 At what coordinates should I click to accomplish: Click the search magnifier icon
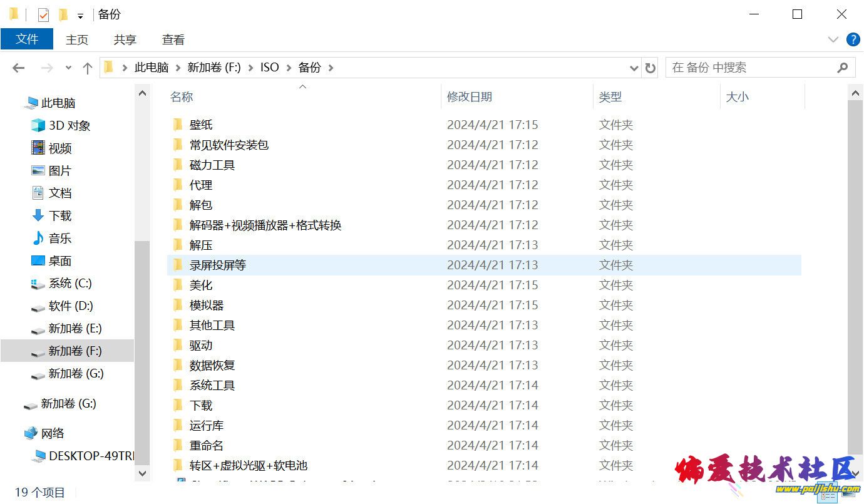point(843,68)
